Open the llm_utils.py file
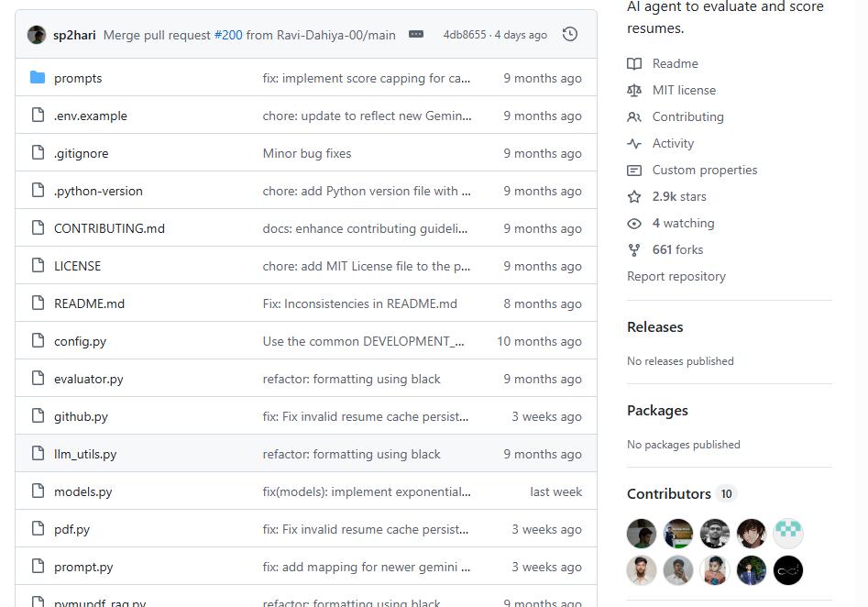 point(85,455)
